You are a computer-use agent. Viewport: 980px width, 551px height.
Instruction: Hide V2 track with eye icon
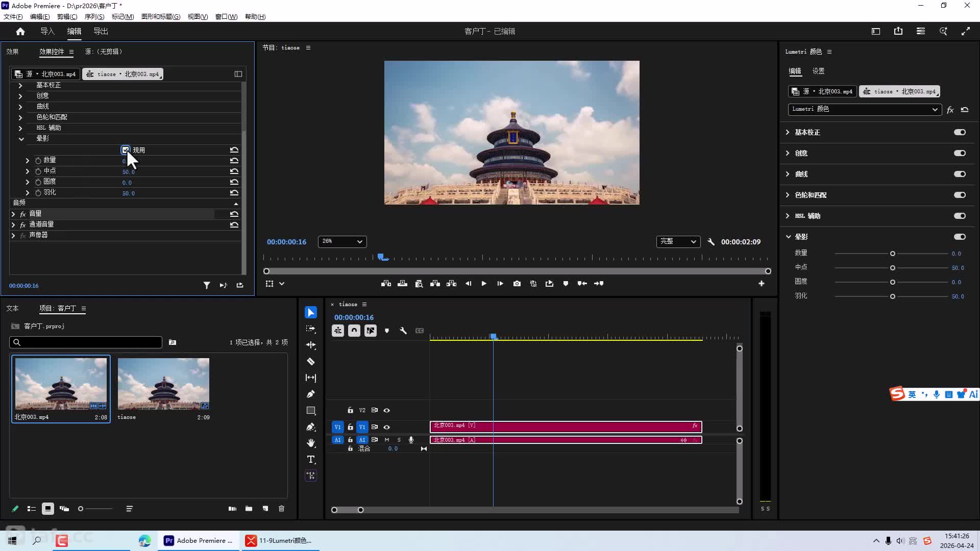click(x=387, y=410)
